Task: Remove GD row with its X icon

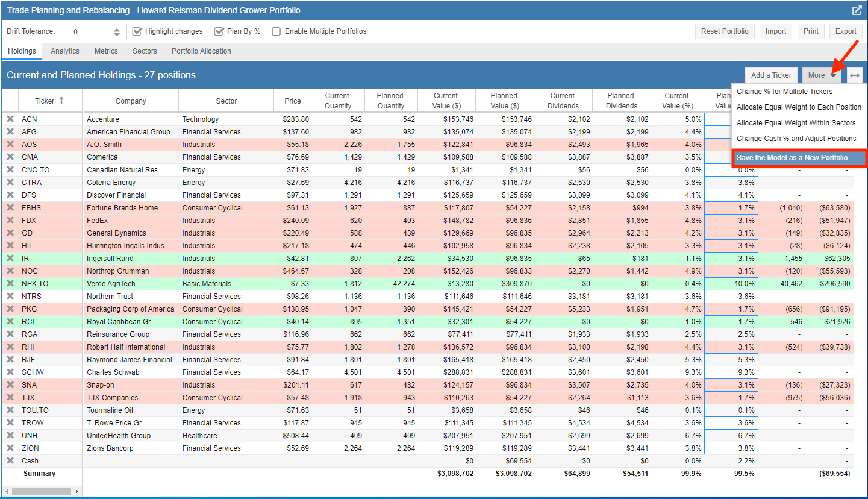Action: (x=10, y=233)
